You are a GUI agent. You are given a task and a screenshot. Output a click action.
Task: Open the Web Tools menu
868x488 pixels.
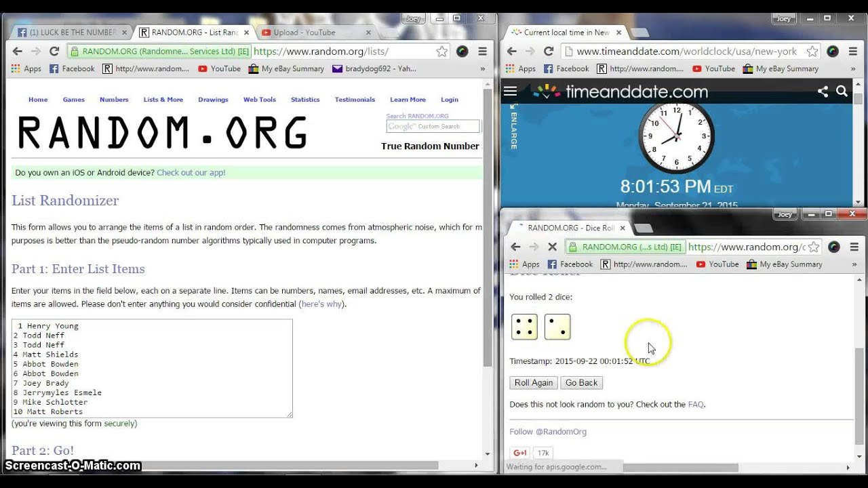click(260, 100)
